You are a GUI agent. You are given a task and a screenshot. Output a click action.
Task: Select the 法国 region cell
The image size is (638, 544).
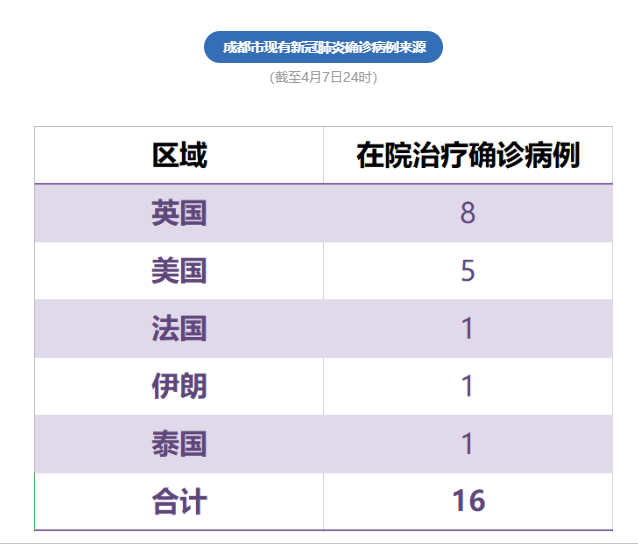[x=179, y=328]
